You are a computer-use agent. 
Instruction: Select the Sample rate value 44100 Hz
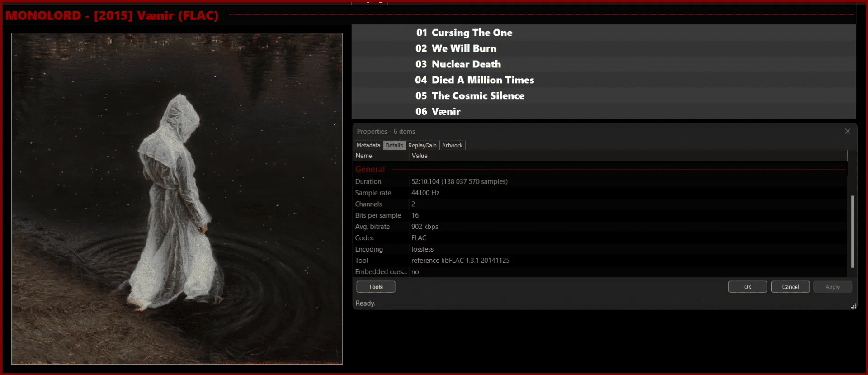[425, 193]
